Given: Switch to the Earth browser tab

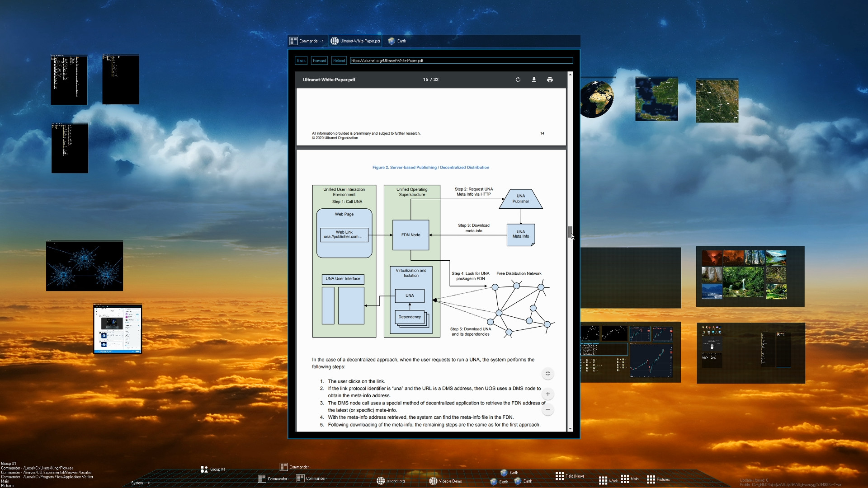Looking at the screenshot, I should pos(397,41).
